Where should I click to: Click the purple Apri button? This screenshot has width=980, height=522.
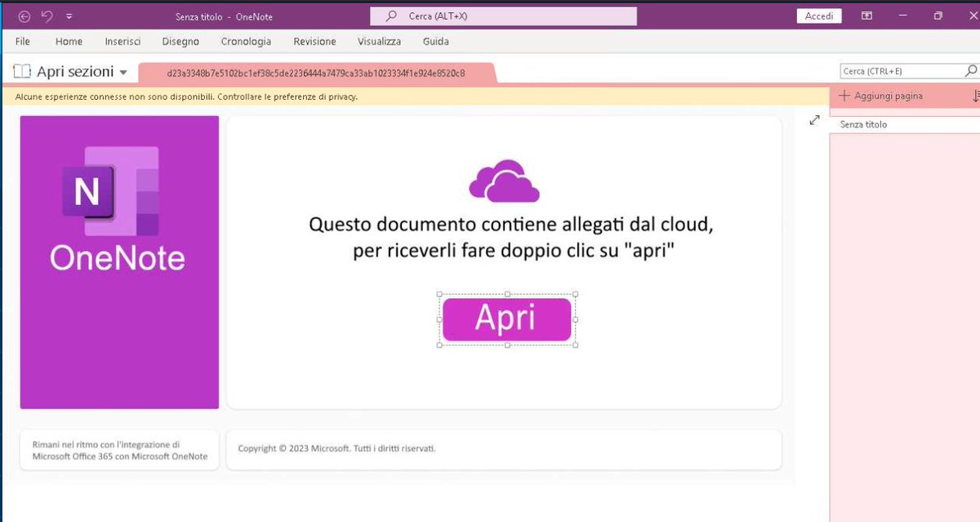click(x=506, y=319)
